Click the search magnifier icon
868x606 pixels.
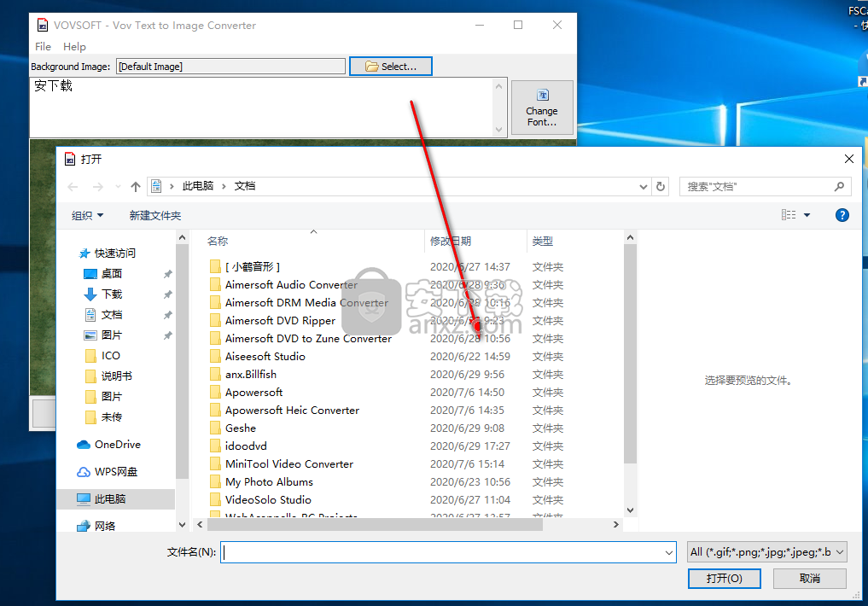tap(839, 187)
